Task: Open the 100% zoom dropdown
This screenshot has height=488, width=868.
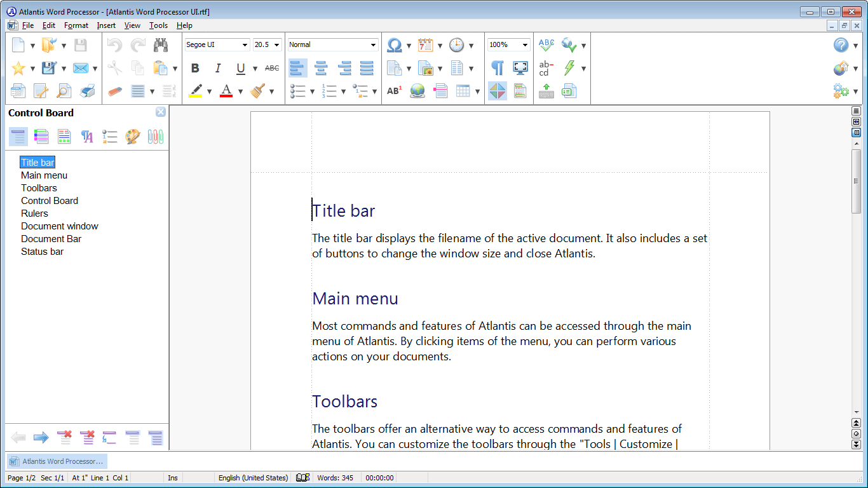Action: coord(525,45)
